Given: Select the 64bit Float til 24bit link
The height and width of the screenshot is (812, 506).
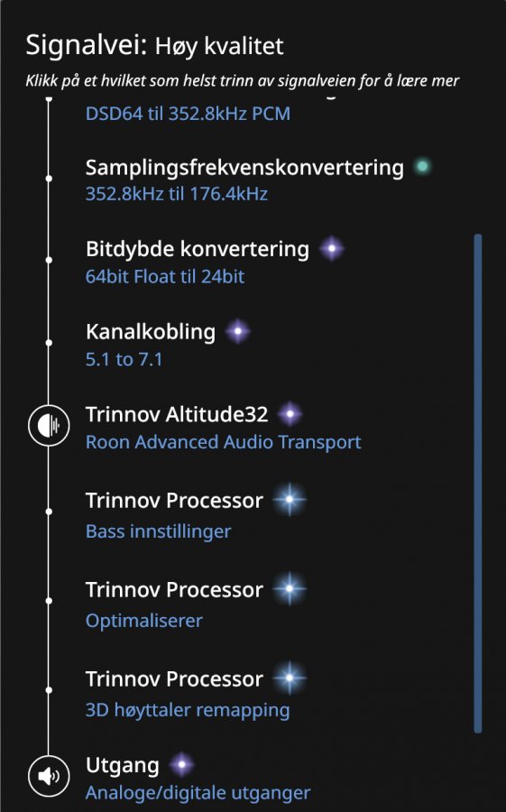Looking at the screenshot, I should click(165, 277).
